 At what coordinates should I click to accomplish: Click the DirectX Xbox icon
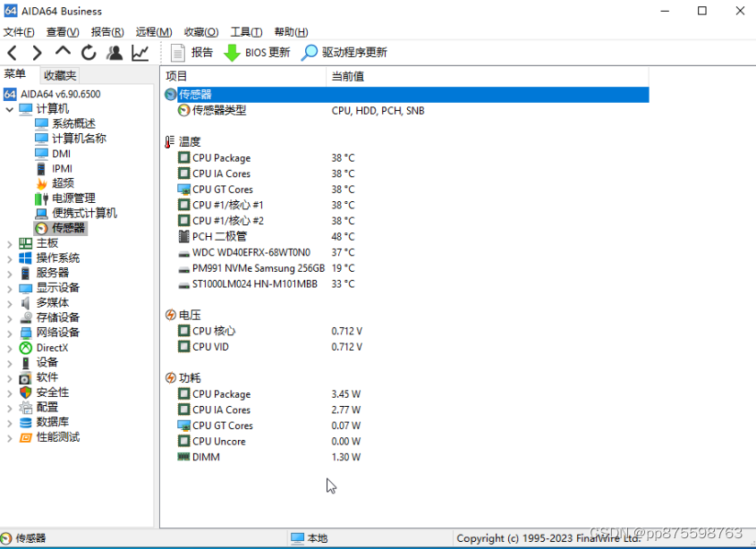pyautogui.click(x=26, y=348)
